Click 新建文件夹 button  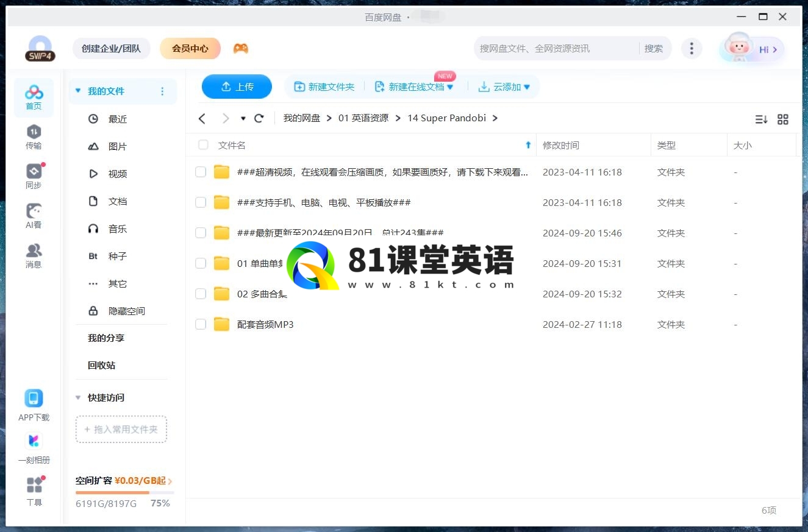point(324,87)
